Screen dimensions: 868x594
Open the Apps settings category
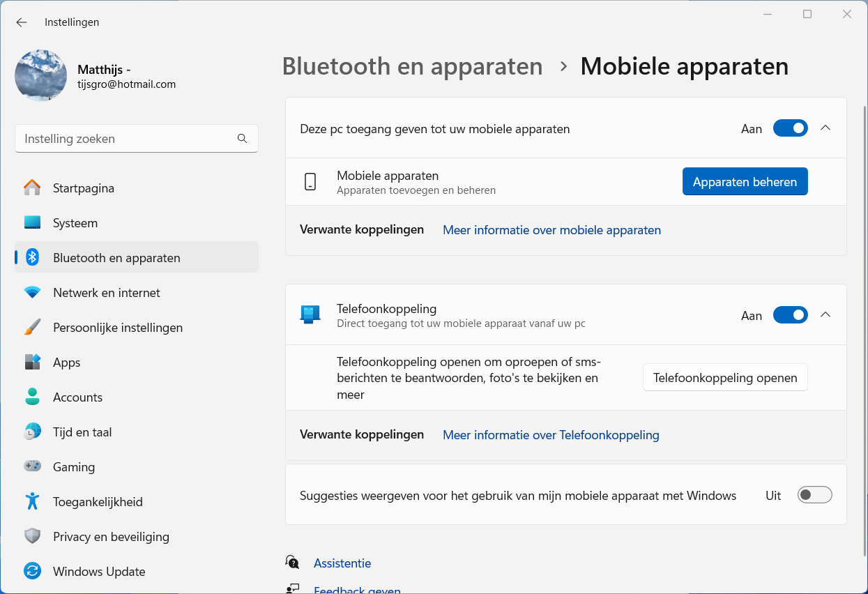pos(67,363)
